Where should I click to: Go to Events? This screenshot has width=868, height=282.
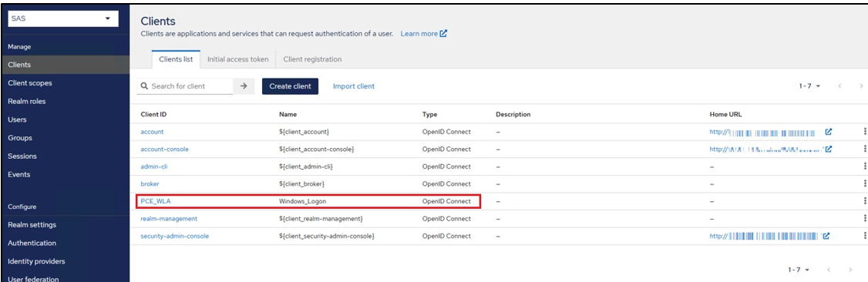pyautogui.click(x=19, y=174)
